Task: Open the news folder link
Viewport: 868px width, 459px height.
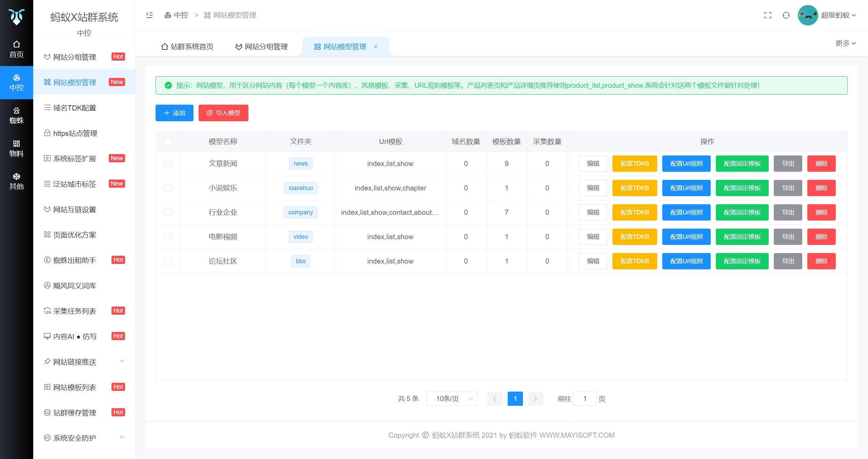Action: point(300,163)
